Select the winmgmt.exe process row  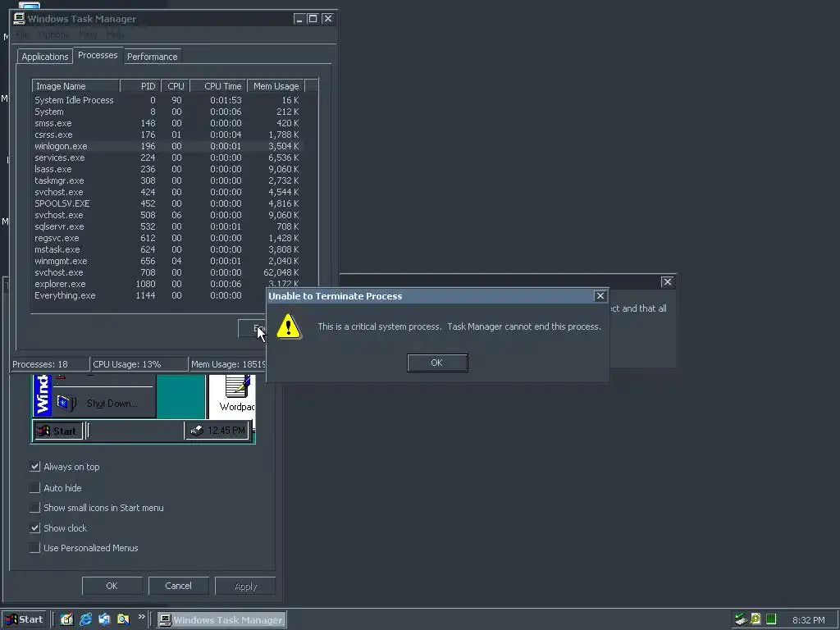point(167,261)
